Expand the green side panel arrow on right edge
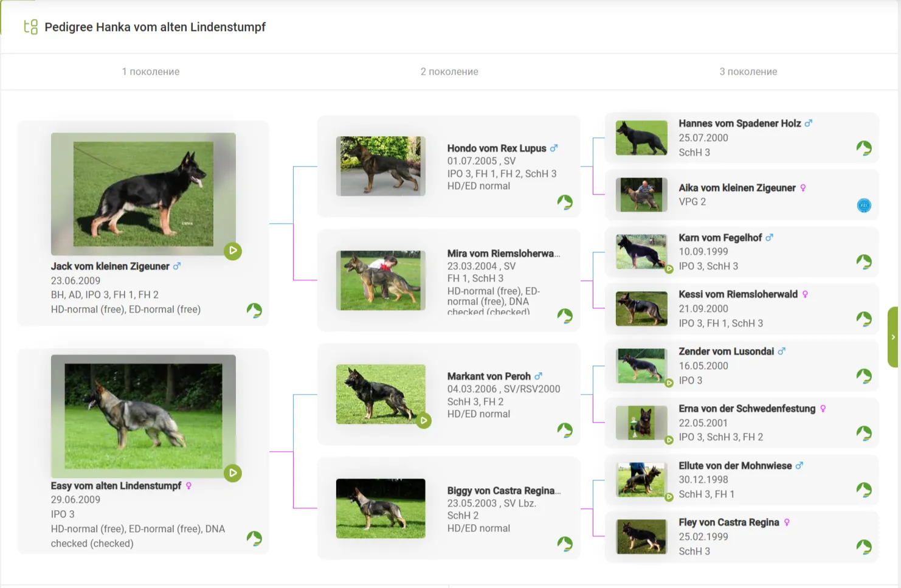This screenshot has height=588, width=901. (893, 337)
